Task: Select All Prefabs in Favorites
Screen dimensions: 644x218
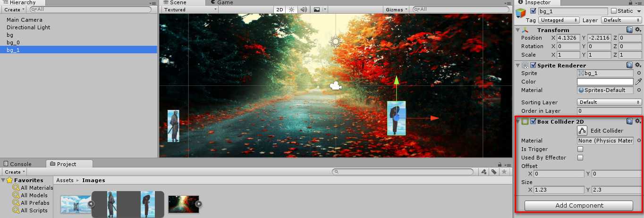Action: [31, 203]
